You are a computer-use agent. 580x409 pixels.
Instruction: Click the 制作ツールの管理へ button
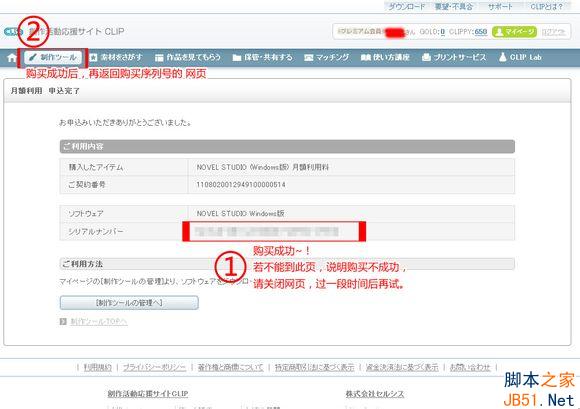point(129,303)
